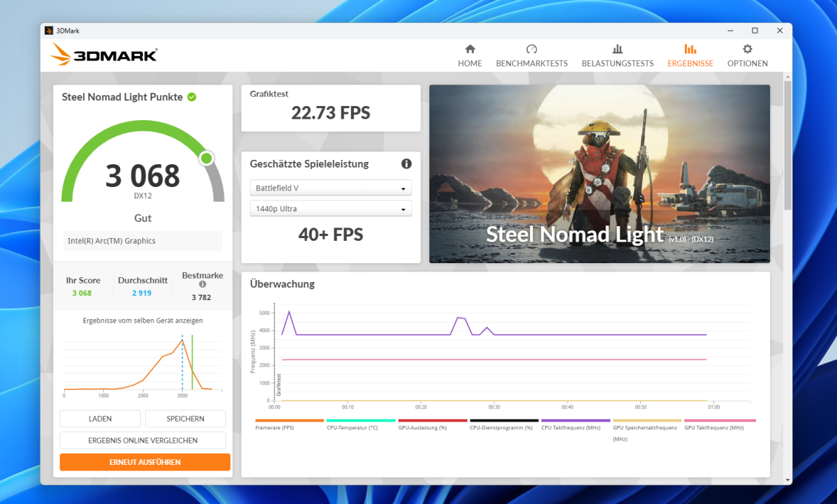
Task: Click the 40+ FPS estimate
Action: point(330,235)
